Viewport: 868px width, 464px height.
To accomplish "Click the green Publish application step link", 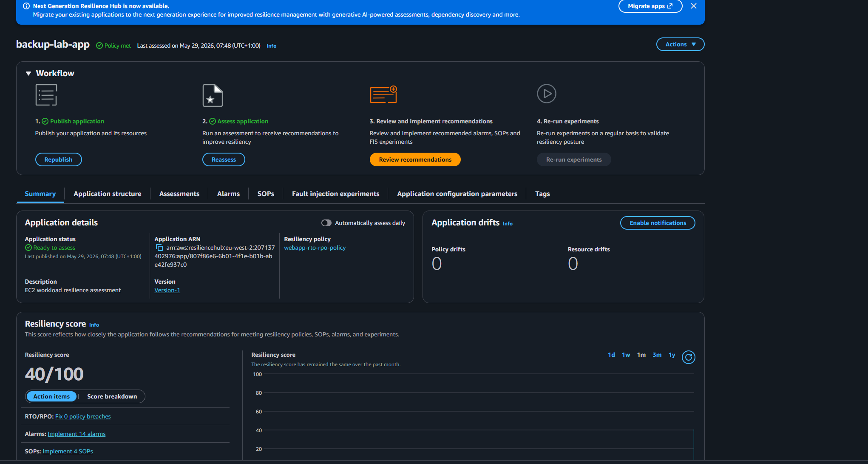I will 77,121.
